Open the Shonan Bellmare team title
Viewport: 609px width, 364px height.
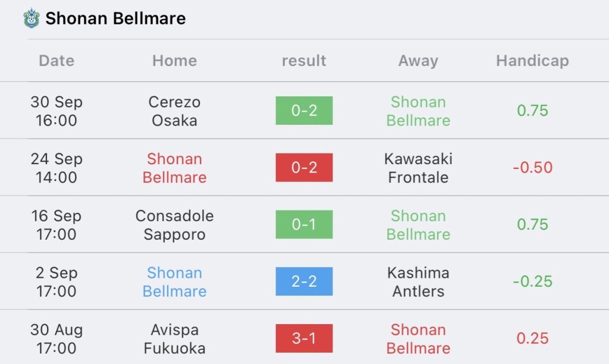[115, 18]
